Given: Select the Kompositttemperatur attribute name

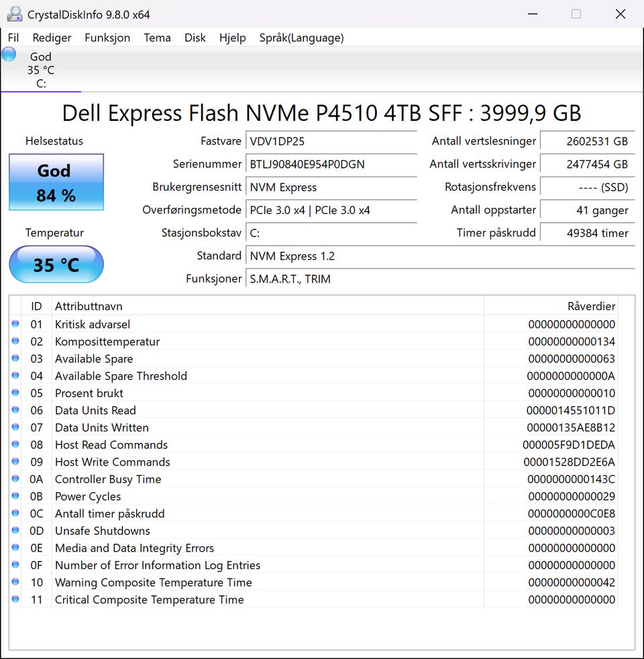Looking at the screenshot, I should coord(107,342).
